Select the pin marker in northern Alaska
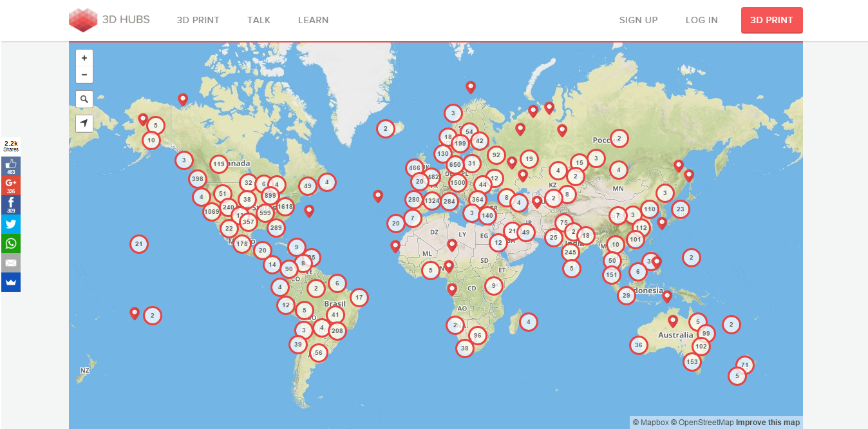This screenshot has height=429, width=868. coord(183,100)
